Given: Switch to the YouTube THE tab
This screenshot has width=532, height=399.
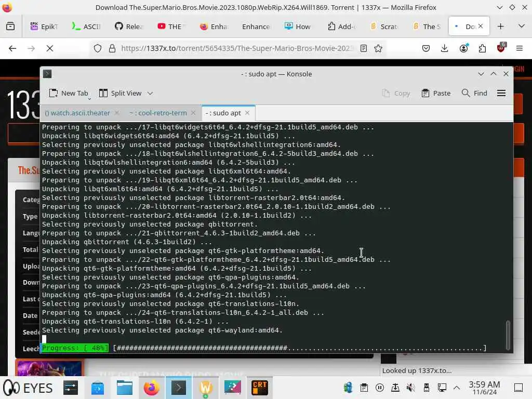Looking at the screenshot, I should (171, 26).
